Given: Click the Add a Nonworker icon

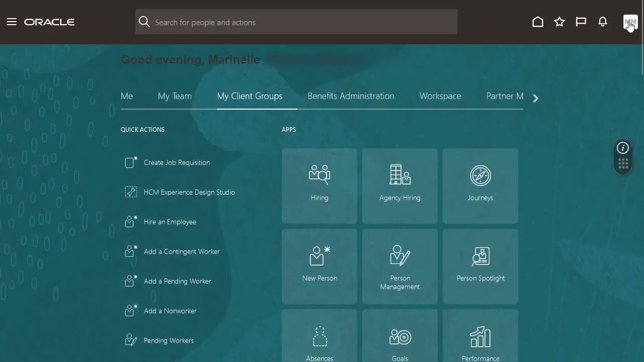Looking at the screenshot, I should [x=131, y=310].
